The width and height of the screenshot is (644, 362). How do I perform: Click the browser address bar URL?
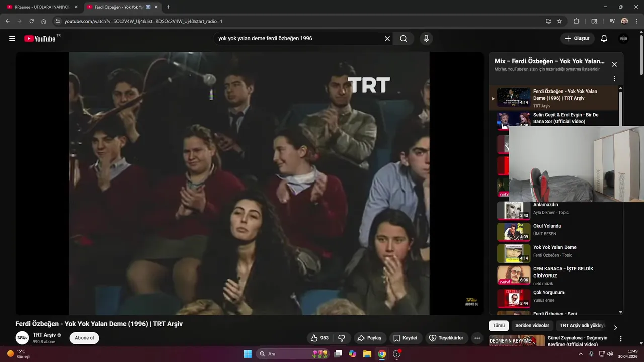pos(143,21)
